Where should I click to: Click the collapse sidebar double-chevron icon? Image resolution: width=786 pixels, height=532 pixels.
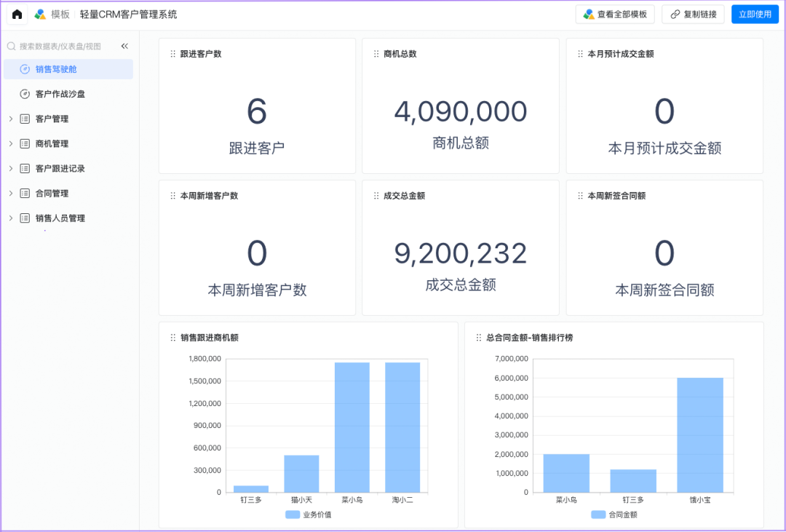(124, 46)
